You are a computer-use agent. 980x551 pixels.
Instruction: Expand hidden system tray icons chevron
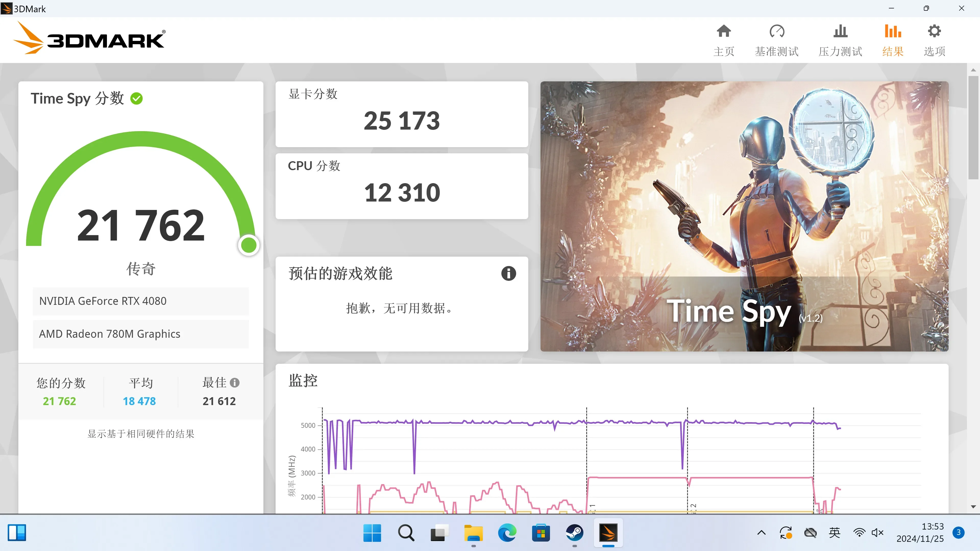(761, 533)
